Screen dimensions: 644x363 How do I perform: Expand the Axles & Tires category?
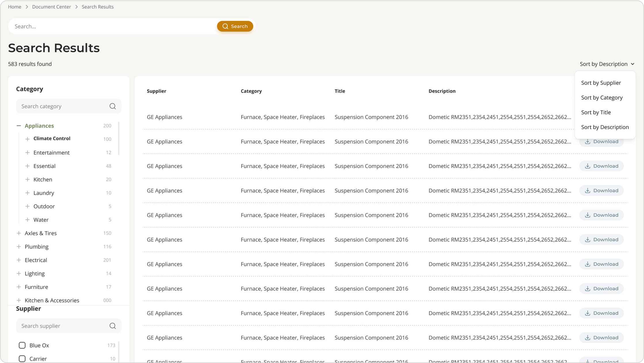[x=19, y=233]
